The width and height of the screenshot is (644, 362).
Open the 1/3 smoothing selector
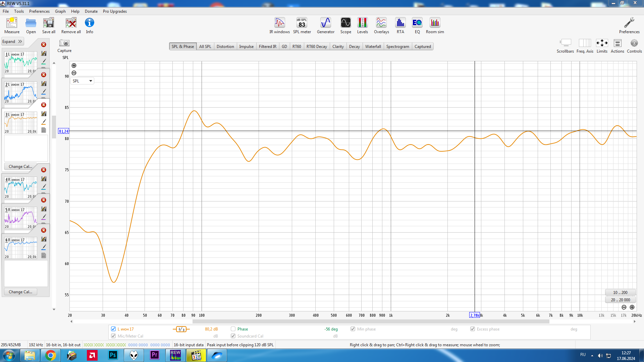pos(181,329)
